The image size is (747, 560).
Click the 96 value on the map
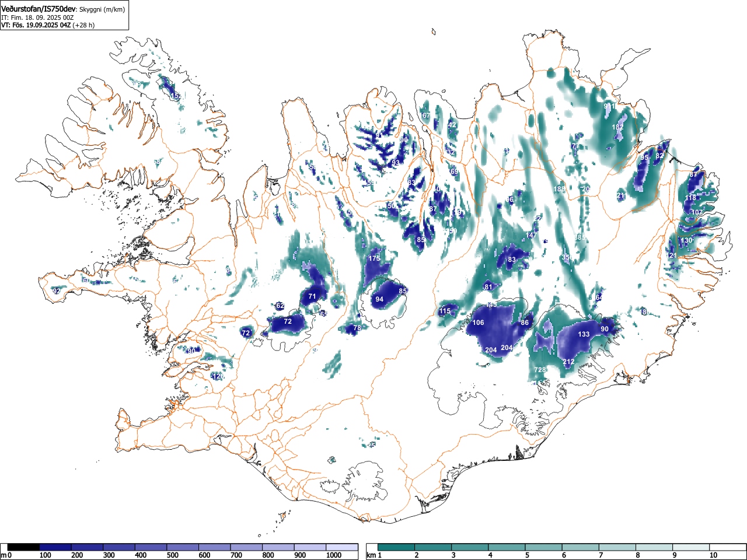pos(510,199)
